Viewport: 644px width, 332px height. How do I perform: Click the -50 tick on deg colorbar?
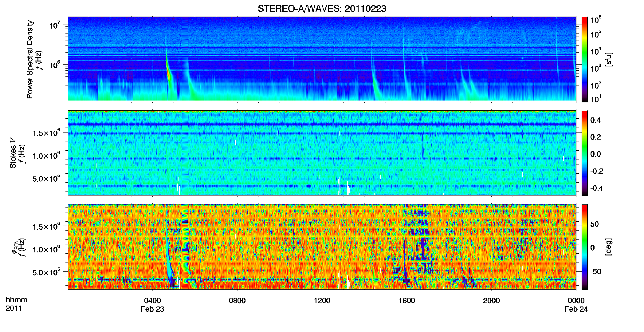(595, 271)
